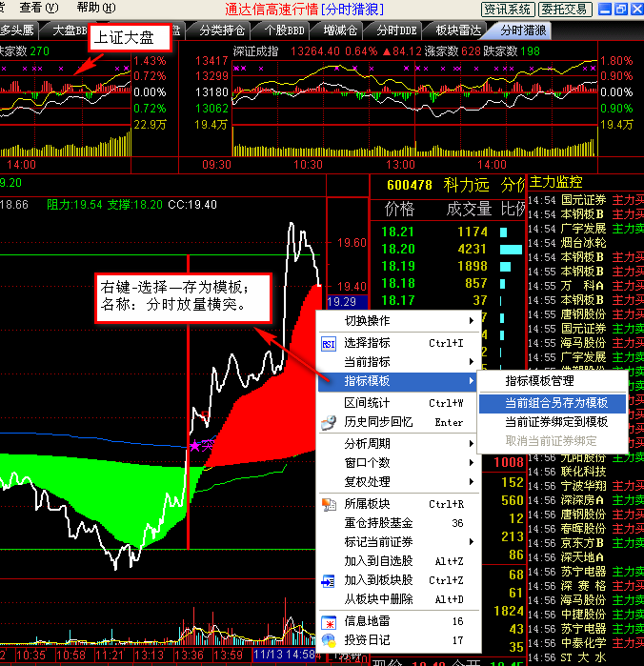Click the 14:56 联化科技 monitor row
Screen dimensions: 644x666
(585, 472)
